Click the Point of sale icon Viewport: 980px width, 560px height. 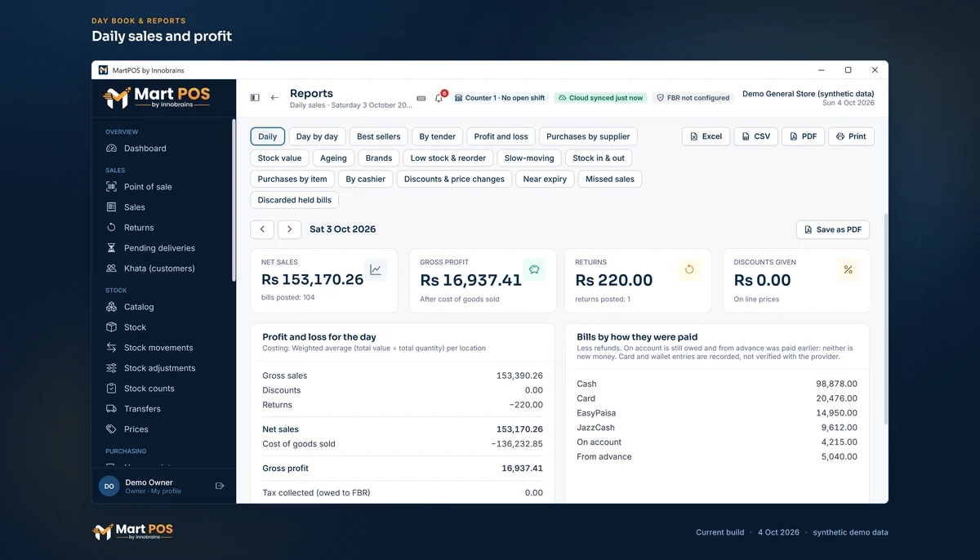point(112,187)
